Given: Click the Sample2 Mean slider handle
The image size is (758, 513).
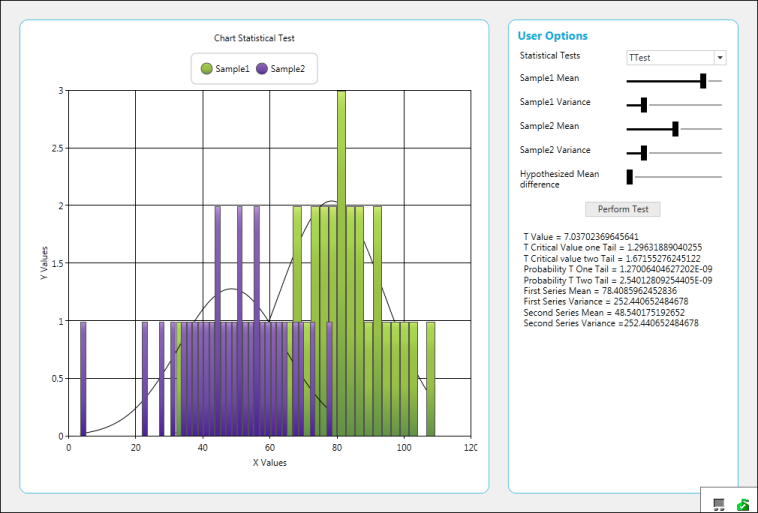Looking at the screenshot, I should (676, 128).
